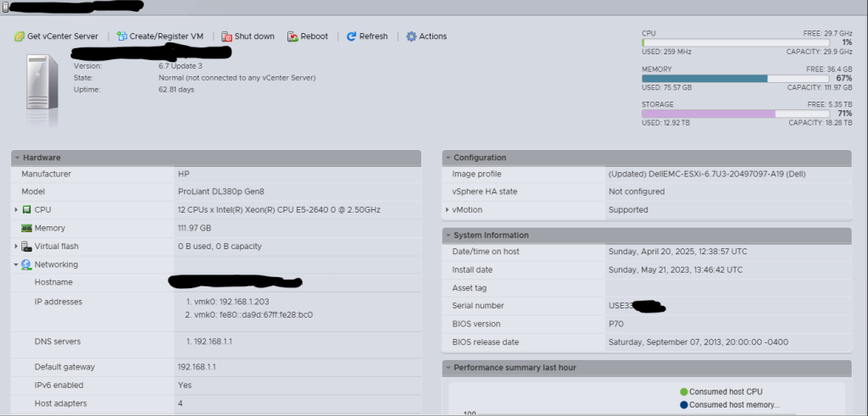Click the STORAGE usage bar
Image resolution: width=868 pixels, height=416 pixels.
[x=736, y=114]
